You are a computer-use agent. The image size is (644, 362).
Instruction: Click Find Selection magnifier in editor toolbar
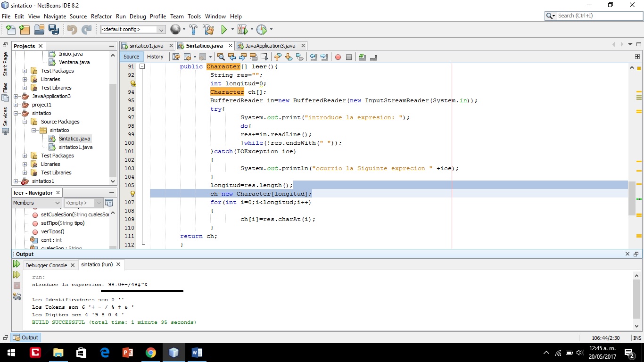(220, 57)
